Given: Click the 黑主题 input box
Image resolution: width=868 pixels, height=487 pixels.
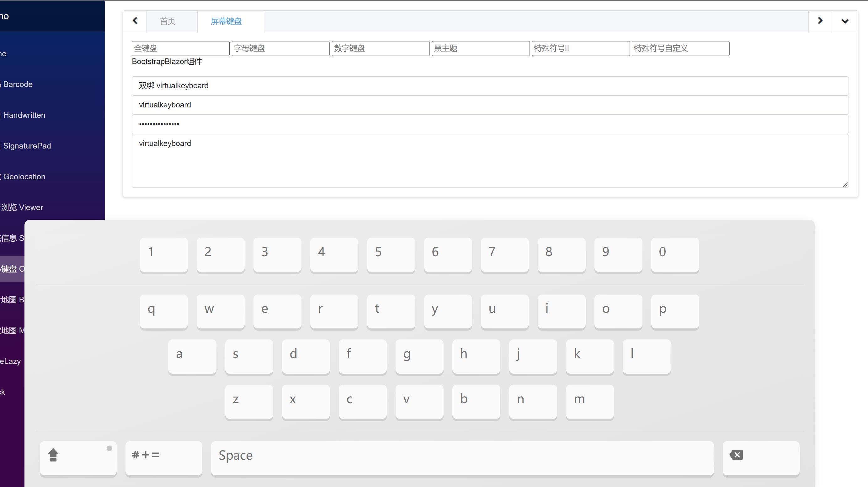Looking at the screenshot, I should [x=480, y=48].
